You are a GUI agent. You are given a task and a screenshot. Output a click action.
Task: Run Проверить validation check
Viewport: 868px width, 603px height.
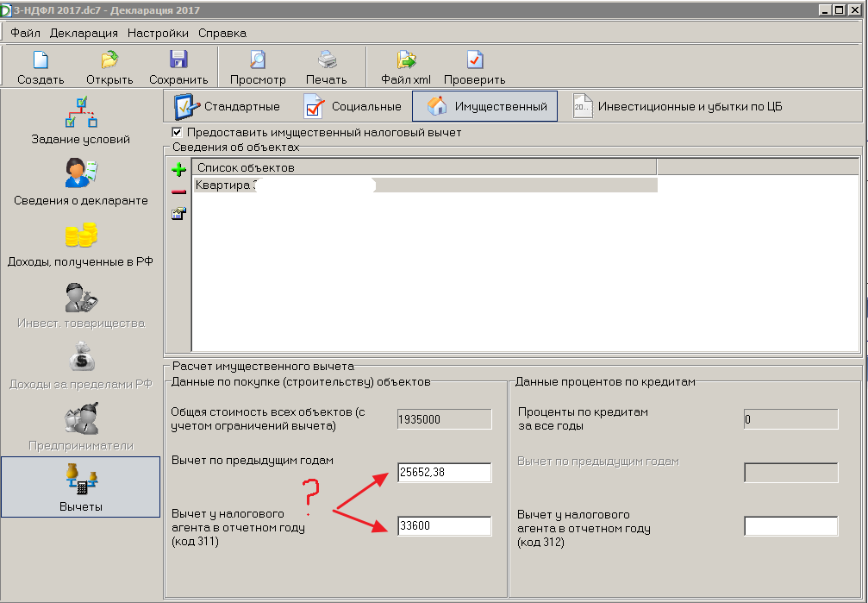475,61
